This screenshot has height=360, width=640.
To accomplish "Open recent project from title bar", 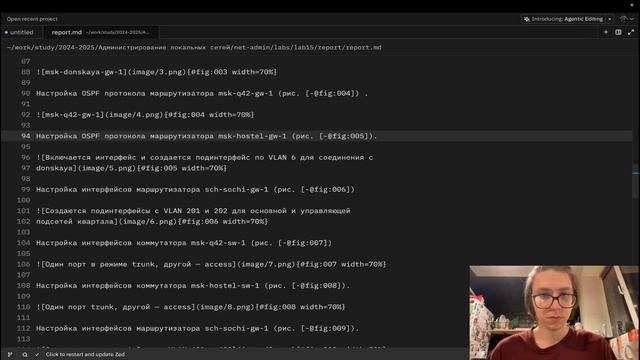I will [x=32, y=19].
